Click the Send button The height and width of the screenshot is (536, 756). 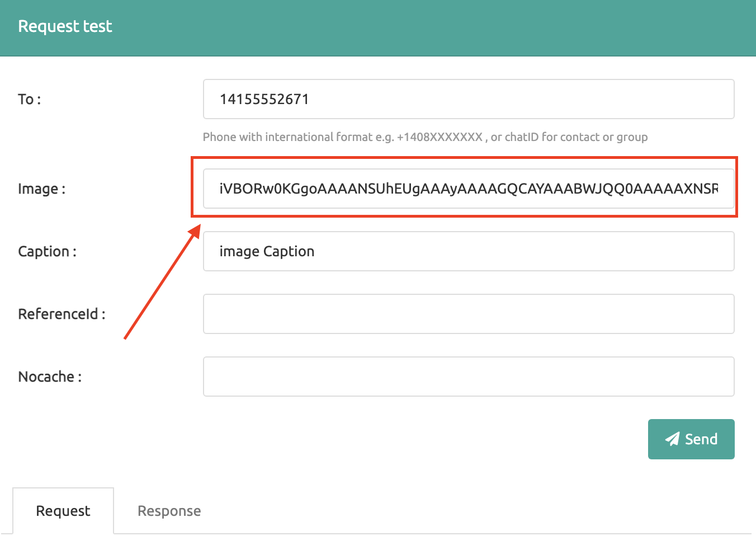coord(691,439)
